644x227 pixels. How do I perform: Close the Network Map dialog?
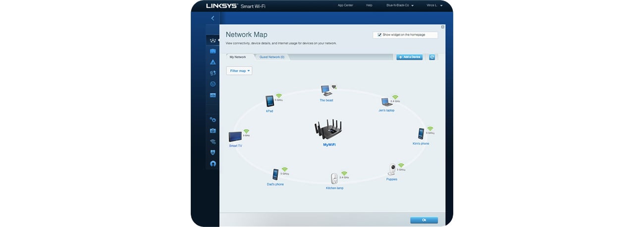coord(443,27)
